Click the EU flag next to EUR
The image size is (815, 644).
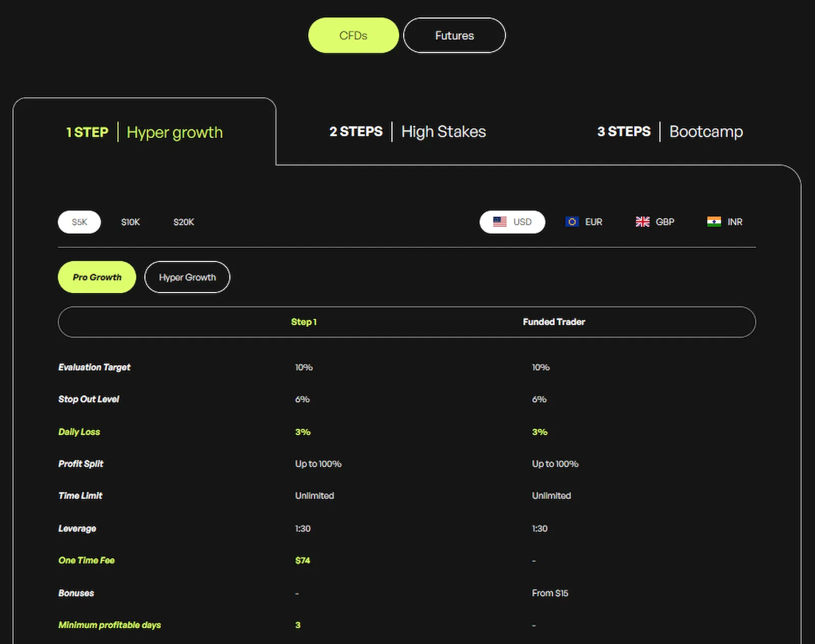point(572,221)
